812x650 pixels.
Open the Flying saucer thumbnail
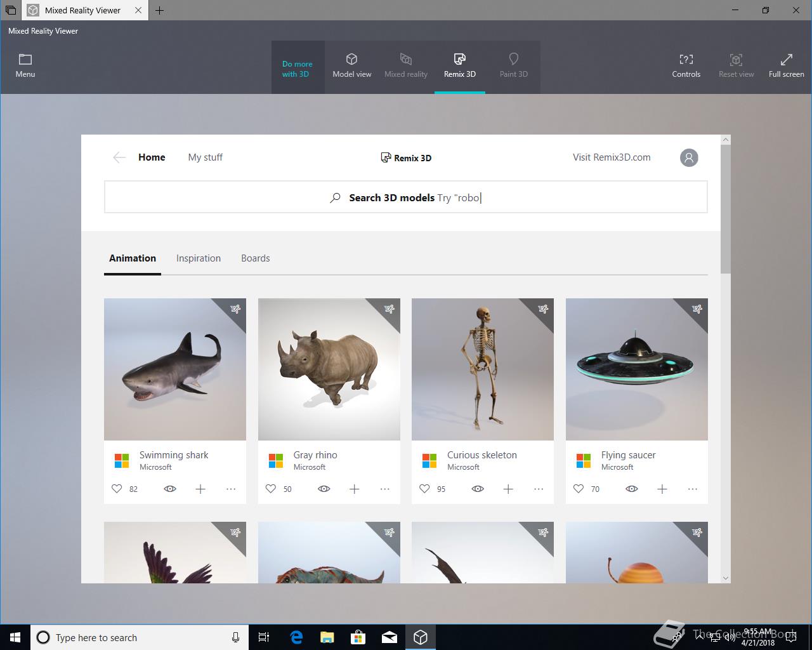click(x=637, y=369)
